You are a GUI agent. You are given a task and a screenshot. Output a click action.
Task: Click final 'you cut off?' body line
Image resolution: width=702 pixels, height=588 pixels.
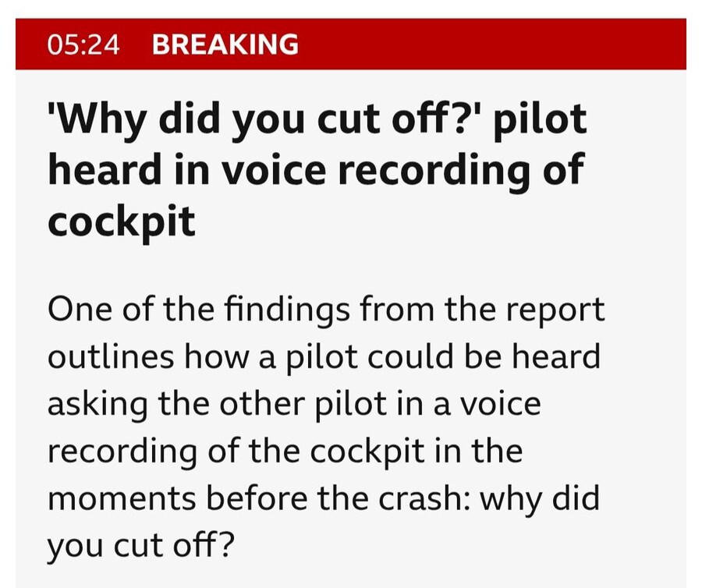click(141, 546)
